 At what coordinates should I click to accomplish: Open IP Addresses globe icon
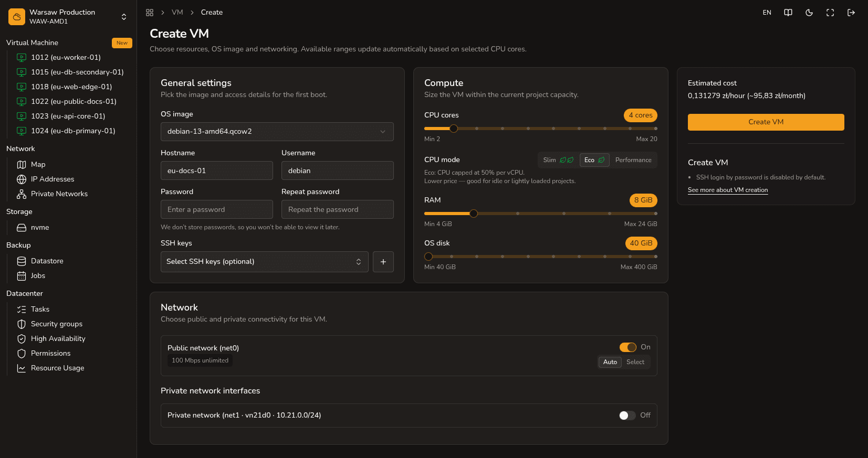tap(22, 179)
